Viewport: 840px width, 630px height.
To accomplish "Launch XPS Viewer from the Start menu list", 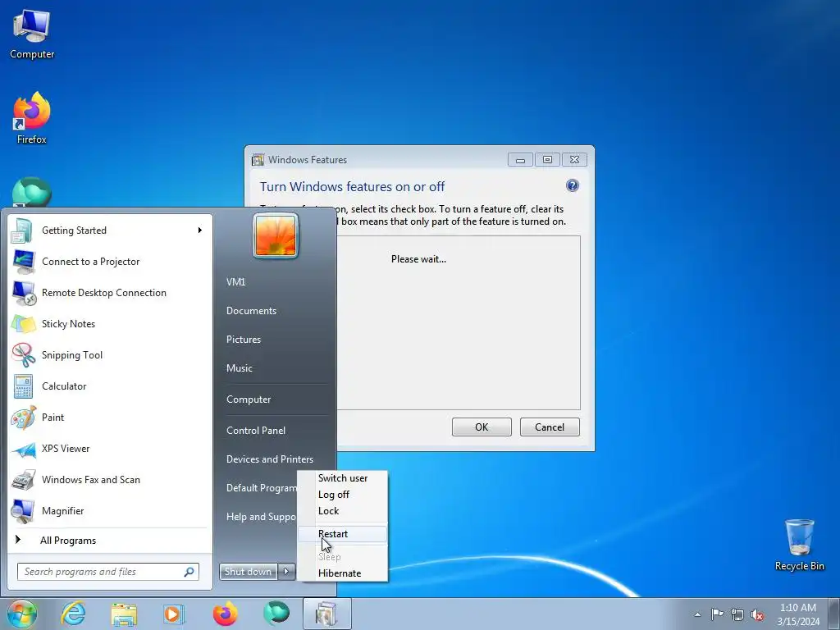I will tap(109, 449).
